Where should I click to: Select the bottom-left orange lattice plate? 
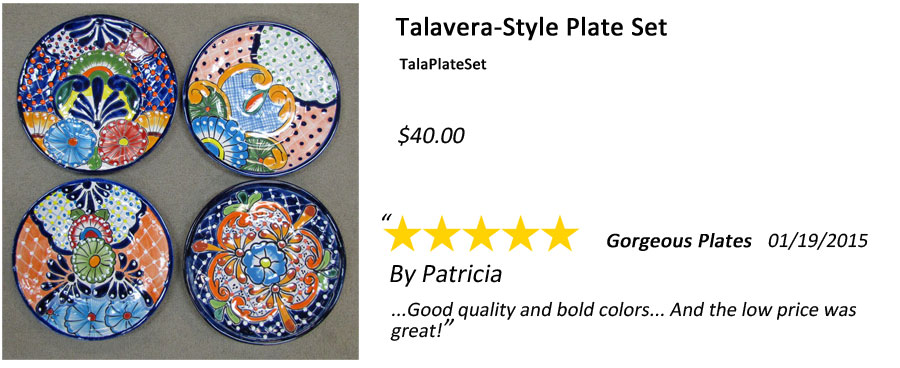pos(92,259)
